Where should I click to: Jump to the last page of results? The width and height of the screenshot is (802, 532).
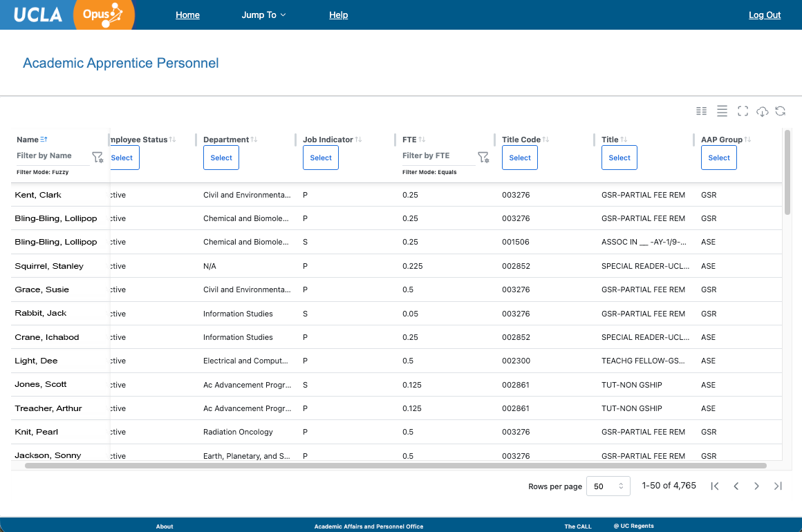click(778, 486)
